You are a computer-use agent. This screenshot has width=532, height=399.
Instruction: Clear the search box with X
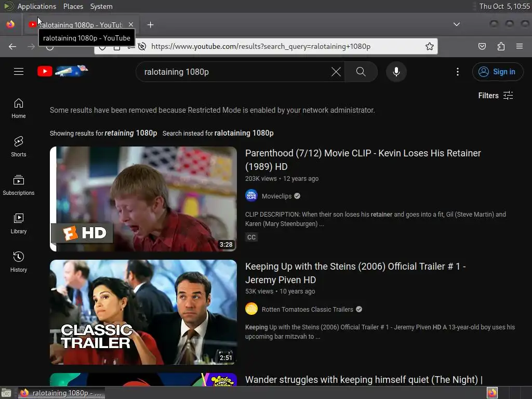(x=336, y=72)
